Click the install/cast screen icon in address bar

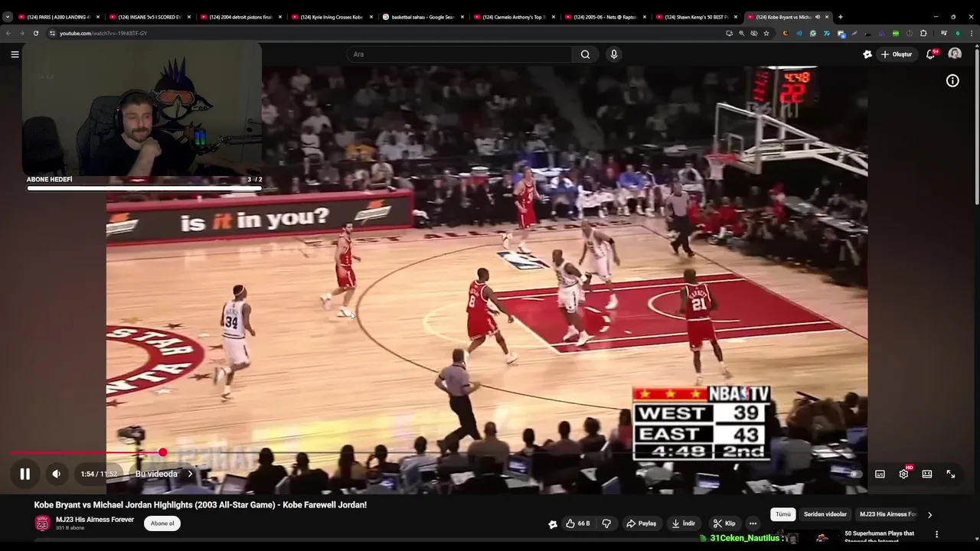coord(729,34)
